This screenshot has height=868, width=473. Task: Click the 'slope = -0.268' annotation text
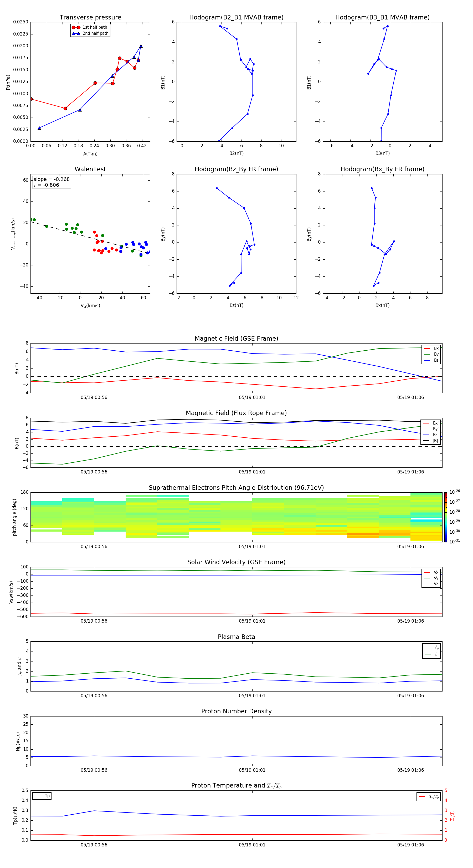52,179
